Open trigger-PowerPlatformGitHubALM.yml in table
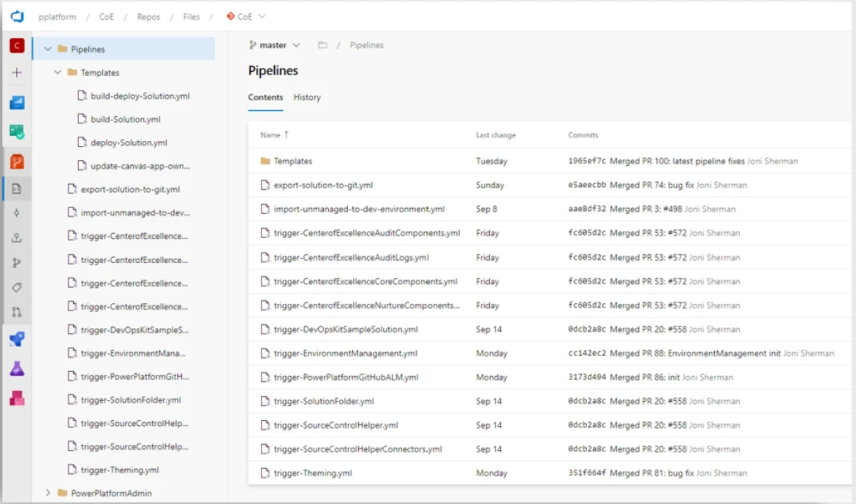This screenshot has width=856, height=504. 346,378
